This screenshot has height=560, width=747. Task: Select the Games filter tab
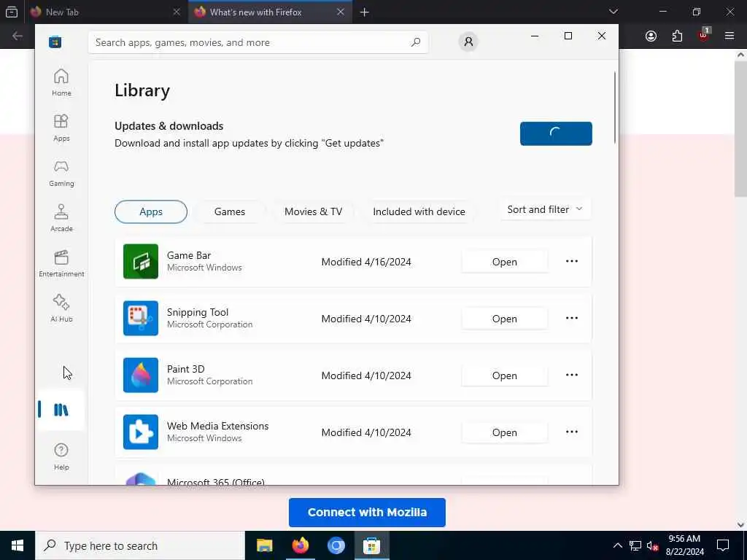(230, 211)
